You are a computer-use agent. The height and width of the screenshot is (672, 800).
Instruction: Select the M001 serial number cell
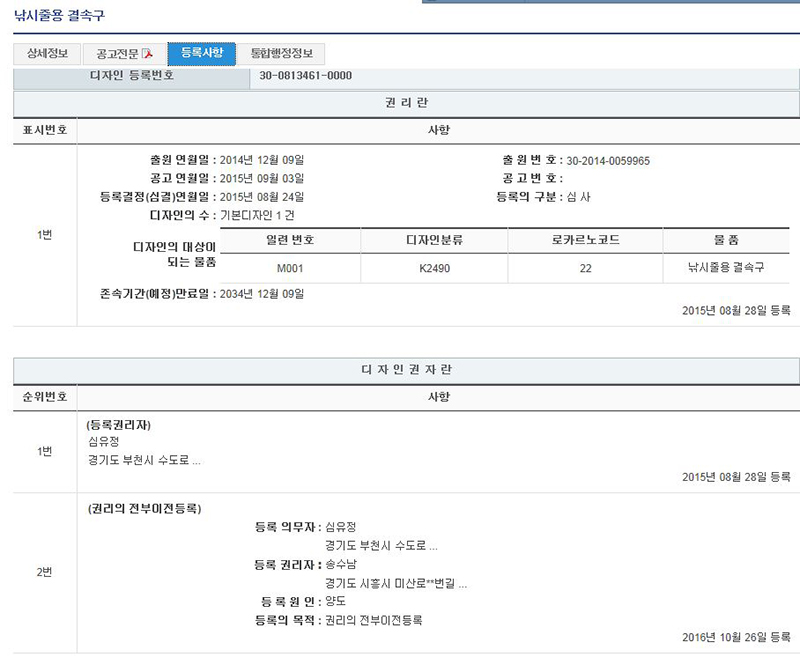[290, 268]
